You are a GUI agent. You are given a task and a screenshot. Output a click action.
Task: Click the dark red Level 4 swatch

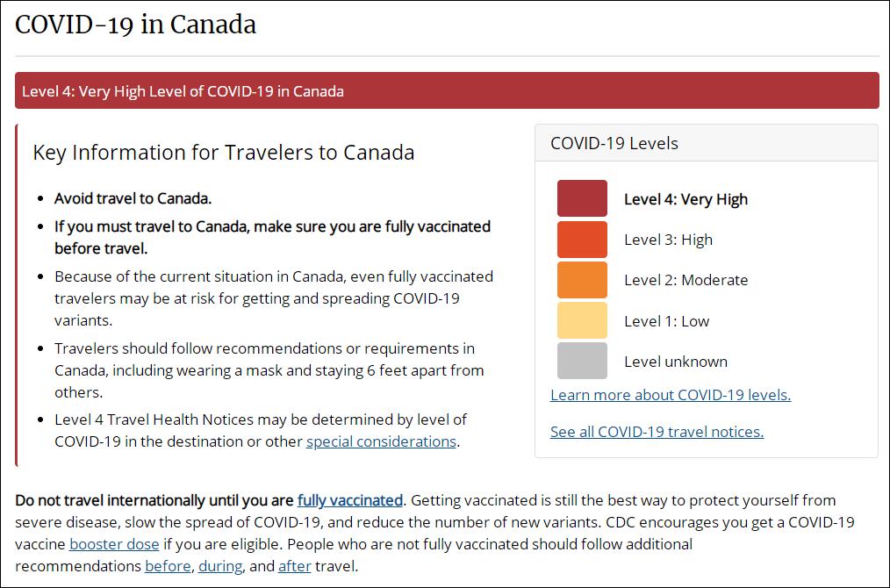point(582,198)
